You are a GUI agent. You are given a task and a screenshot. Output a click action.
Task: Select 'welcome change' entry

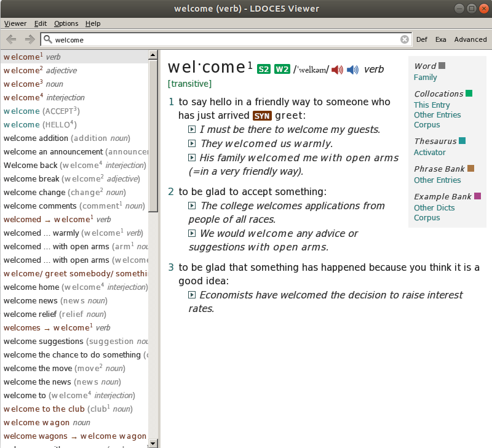coord(74,192)
